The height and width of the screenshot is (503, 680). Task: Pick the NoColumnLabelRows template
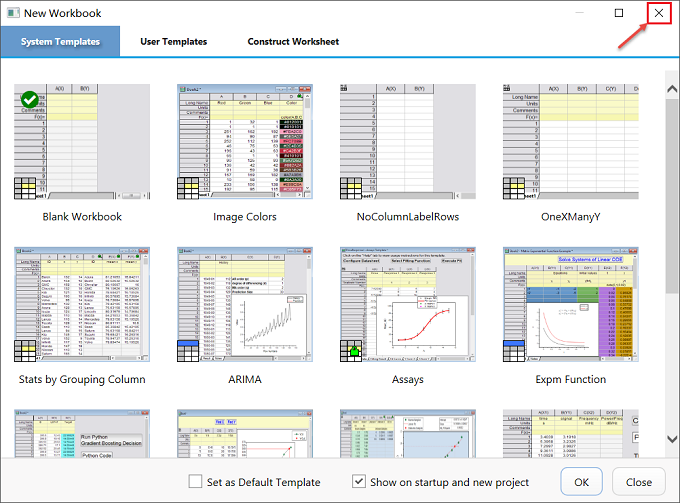[x=408, y=142]
